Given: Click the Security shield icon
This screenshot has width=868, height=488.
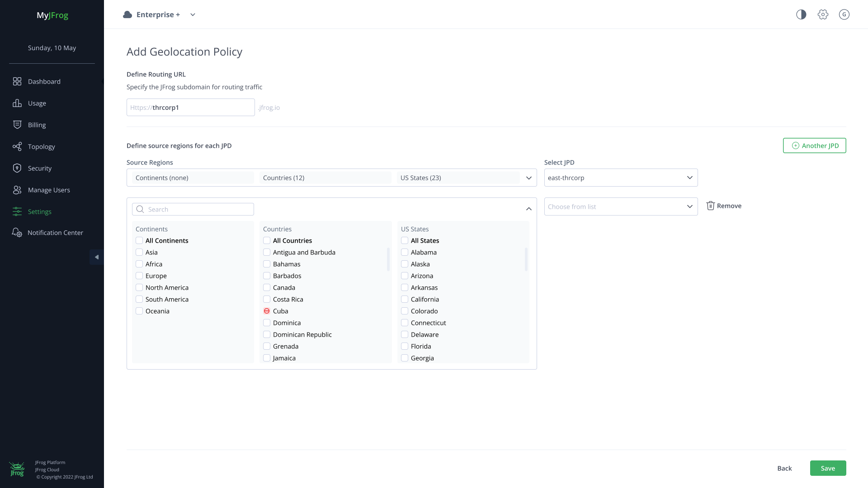Looking at the screenshot, I should click(x=17, y=168).
